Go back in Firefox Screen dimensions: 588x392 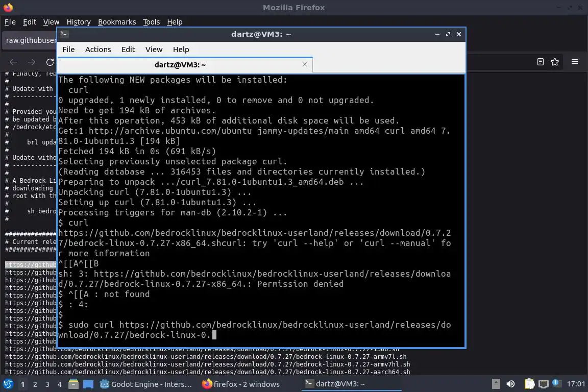(x=13, y=62)
